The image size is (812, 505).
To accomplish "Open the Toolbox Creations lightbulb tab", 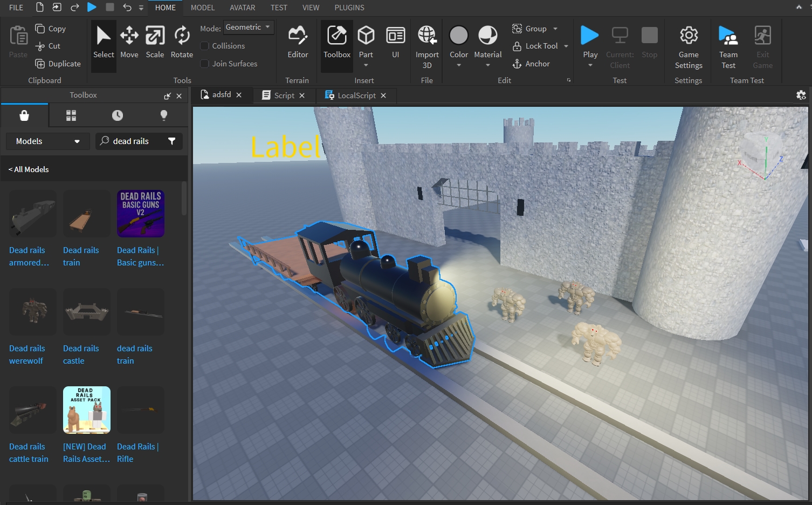I will [x=164, y=115].
